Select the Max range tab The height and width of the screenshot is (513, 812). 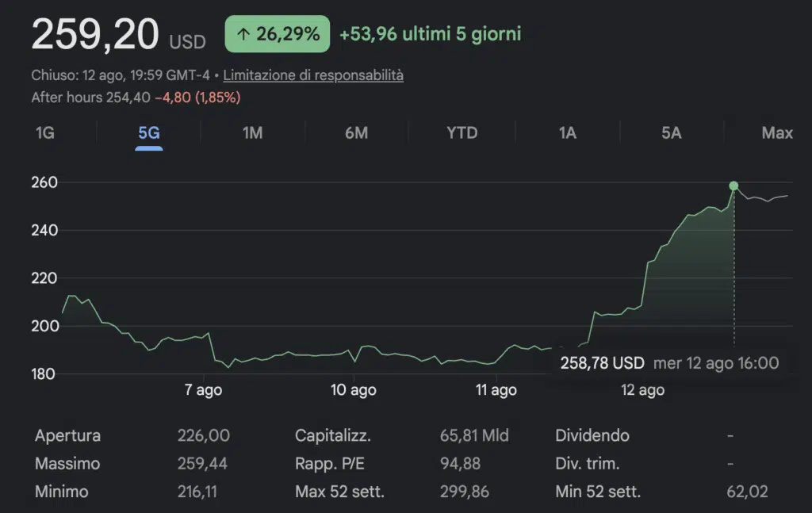pos(777,133)
